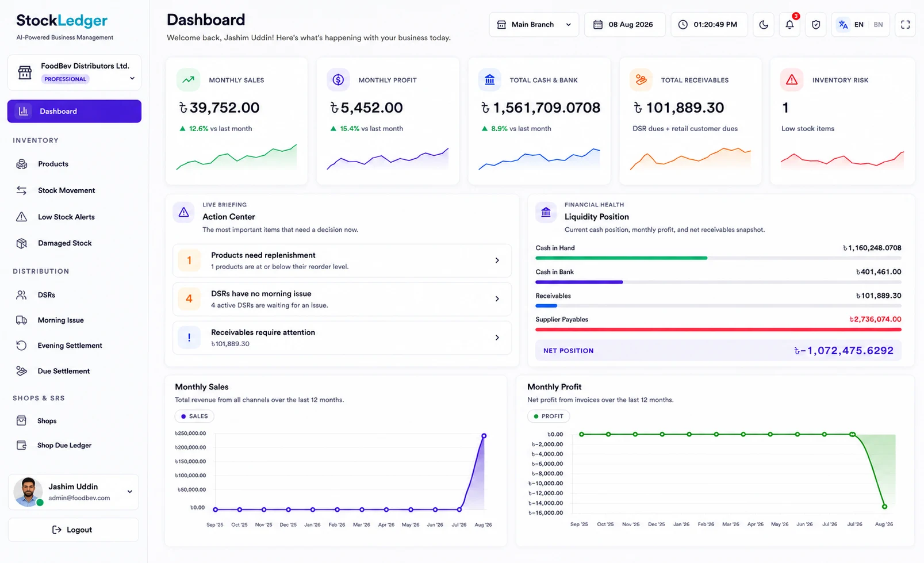Click the Shop Due Ledger wallet icon
This screenshot has width=924, height=563.
pyautogui.click(x=22, y=445)
